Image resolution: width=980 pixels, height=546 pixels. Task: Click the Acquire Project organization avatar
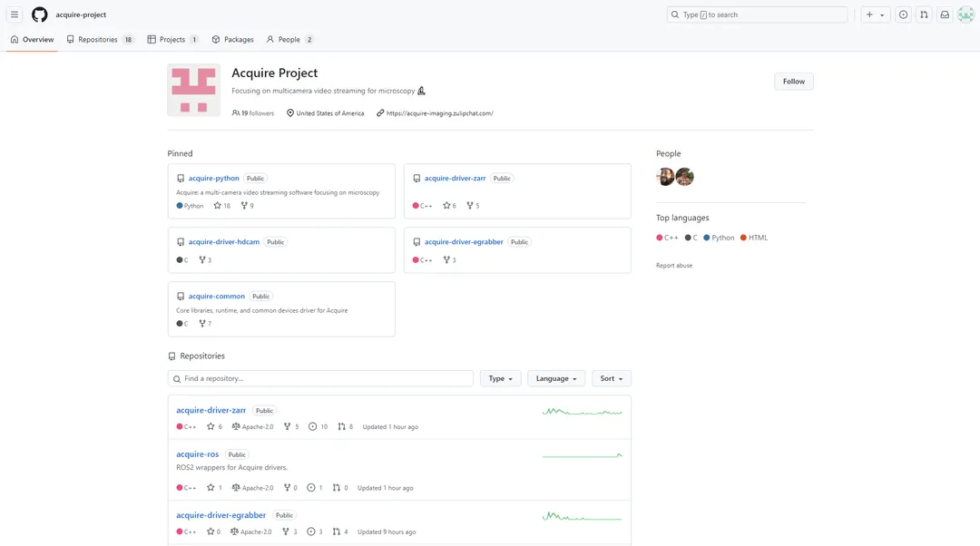pyautogui.click(x=194, y=90)
